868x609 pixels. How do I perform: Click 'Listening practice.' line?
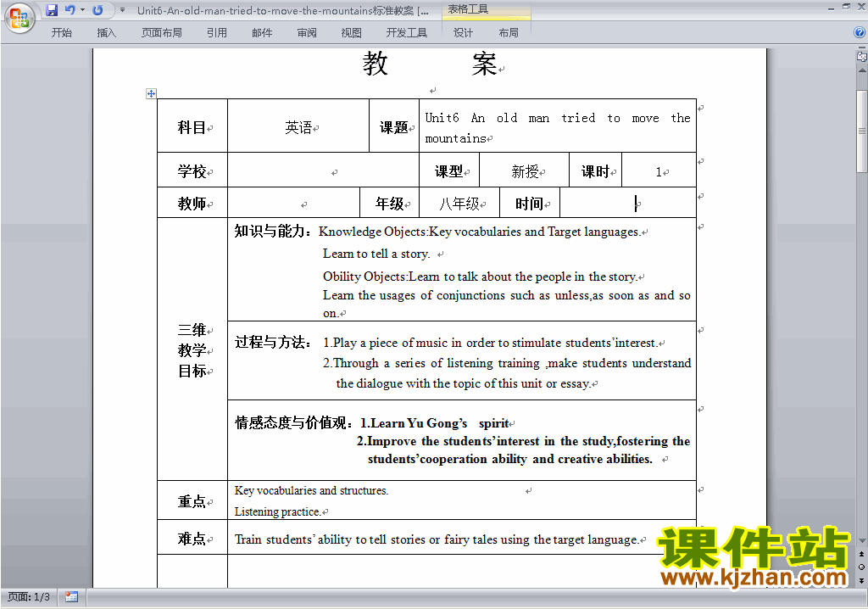click(277, 511)
